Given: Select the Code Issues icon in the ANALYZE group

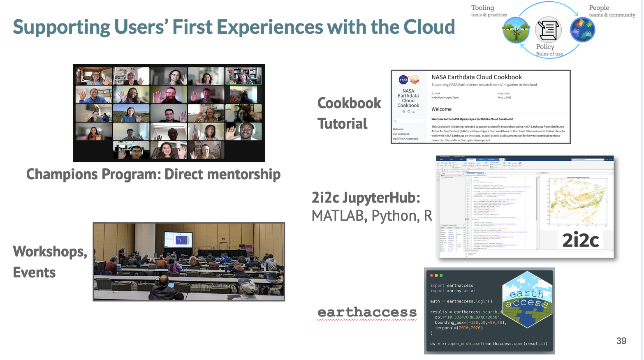Looking at the screenshot, I should (x=479, y=163).
